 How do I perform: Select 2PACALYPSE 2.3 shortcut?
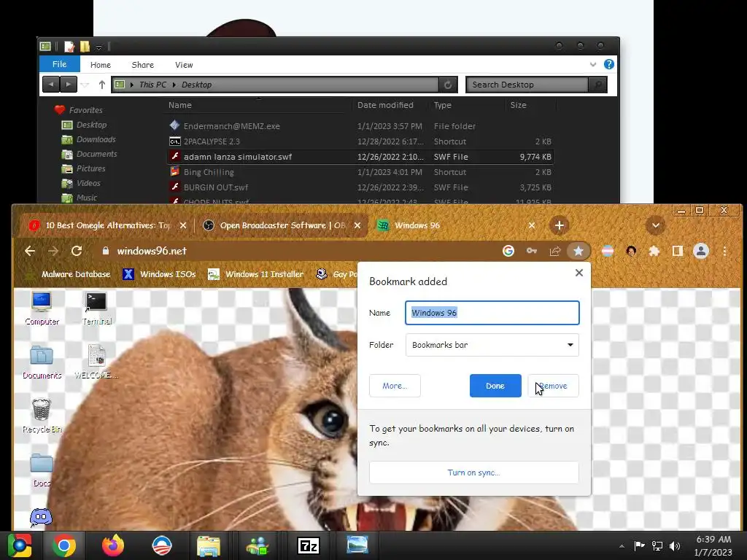point(360,141)
